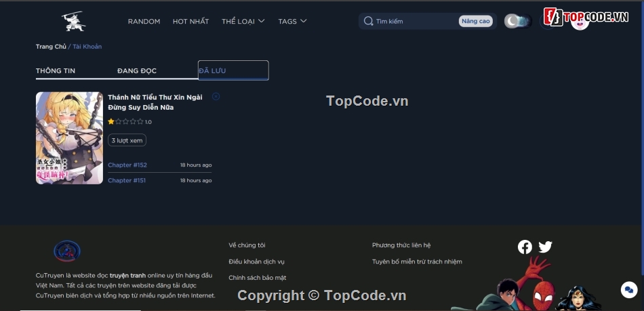The width and height of the screenshot is (644, 311).
Task: Expand the TAGS dropdown
Action: click(x=292, y=21)
